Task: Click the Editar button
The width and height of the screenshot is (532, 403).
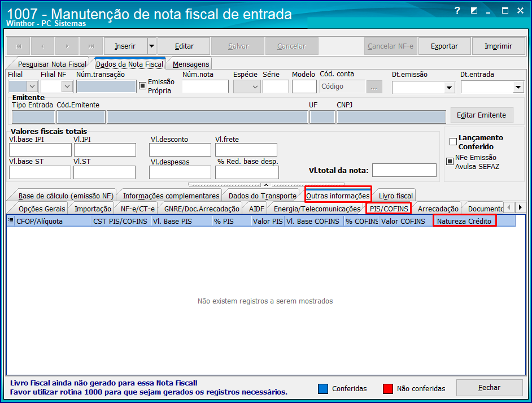Action: (x=184, y=46)
